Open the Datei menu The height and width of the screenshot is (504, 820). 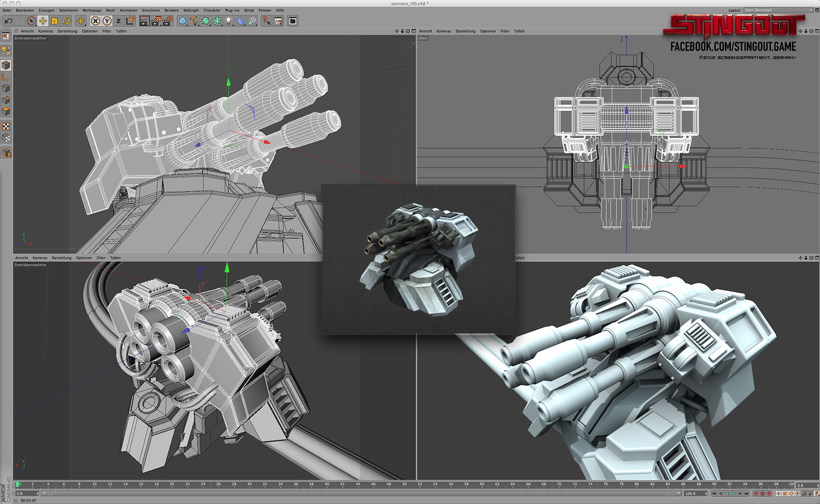coord(7,10)
